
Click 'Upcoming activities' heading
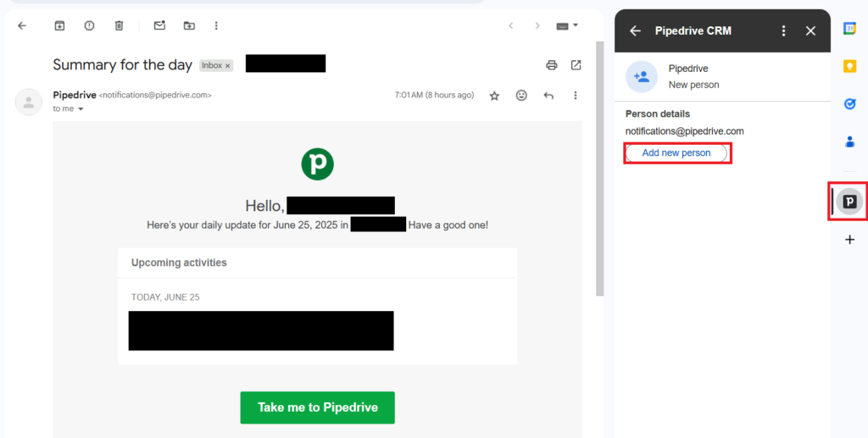click(179, 263)
